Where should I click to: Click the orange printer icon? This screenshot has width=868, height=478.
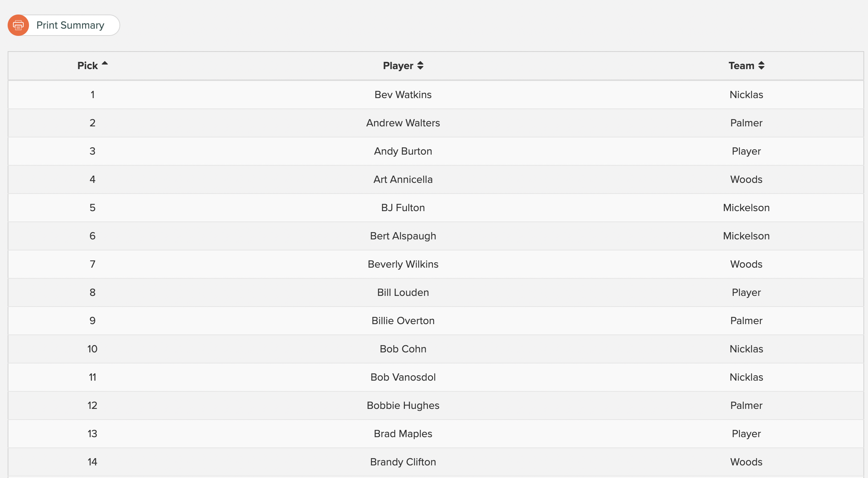click(18, 25)
